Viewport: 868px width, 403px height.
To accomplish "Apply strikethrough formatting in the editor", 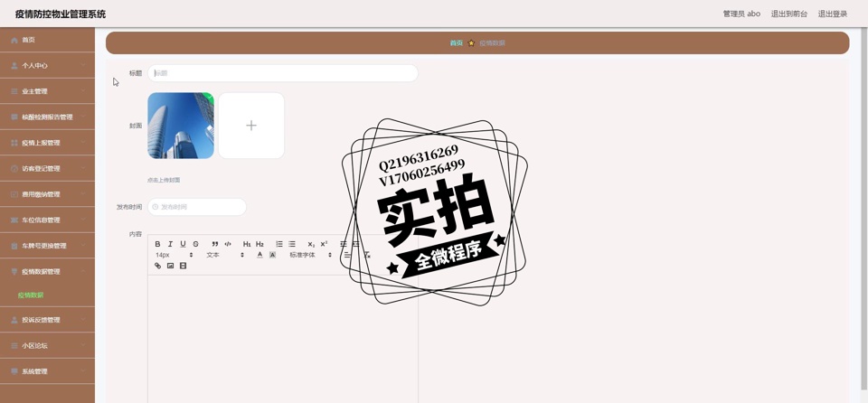I will [x=195, y=244].
